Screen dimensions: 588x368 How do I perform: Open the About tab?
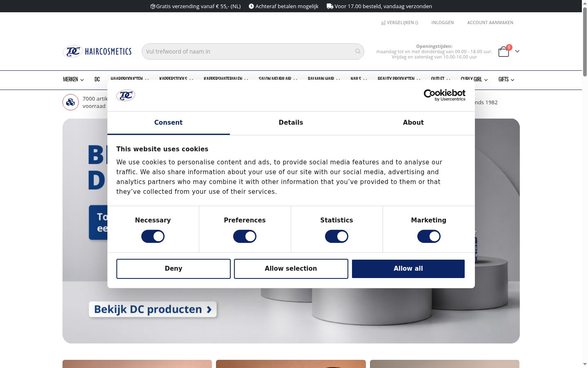click(x=413, y=123)
